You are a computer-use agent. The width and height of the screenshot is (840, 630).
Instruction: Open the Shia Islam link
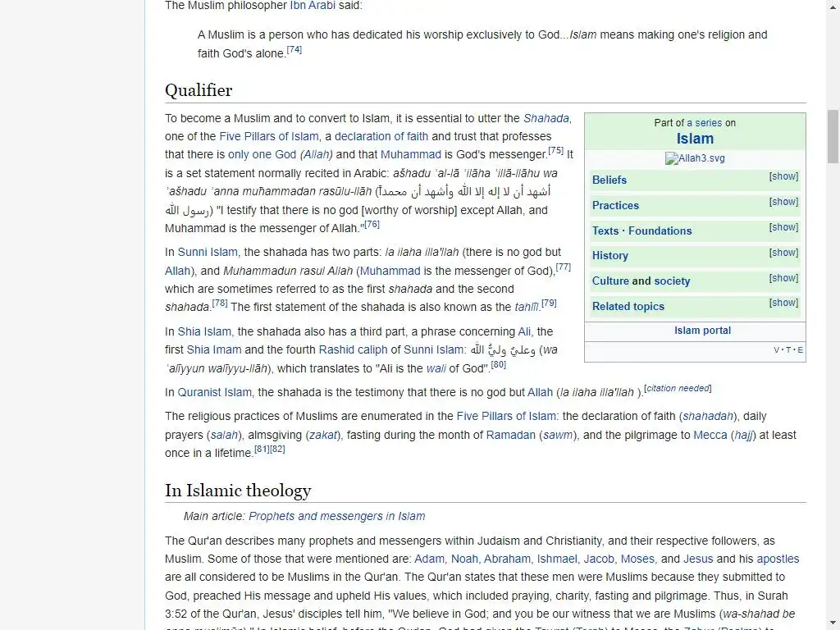pos(204,332)
